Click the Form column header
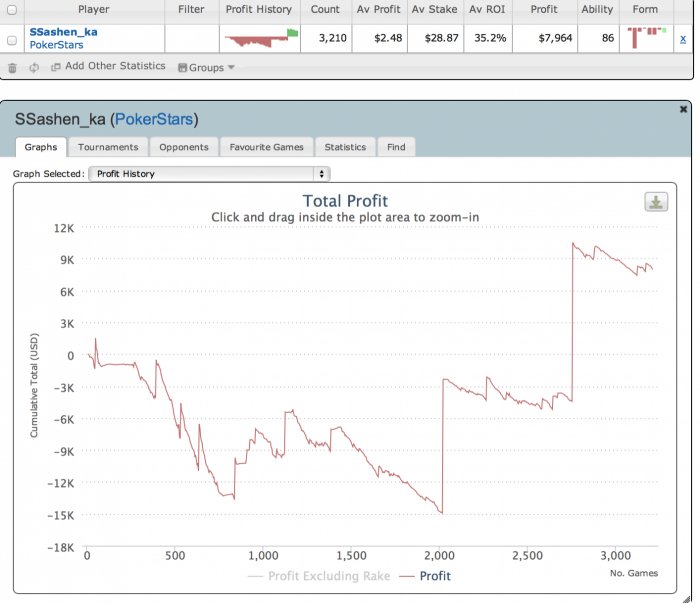The width and height of the screenshot is (700, 604). coord(645,9)
